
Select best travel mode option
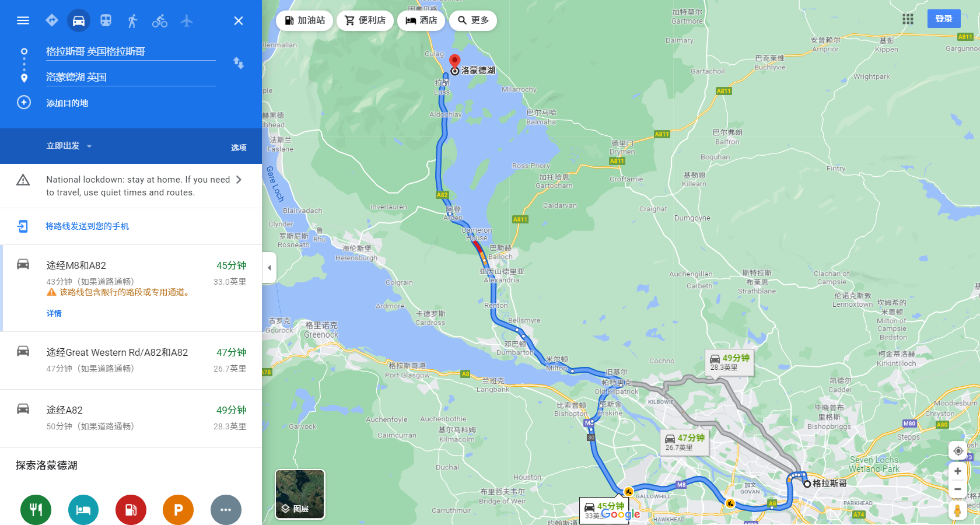click(52, 21)
